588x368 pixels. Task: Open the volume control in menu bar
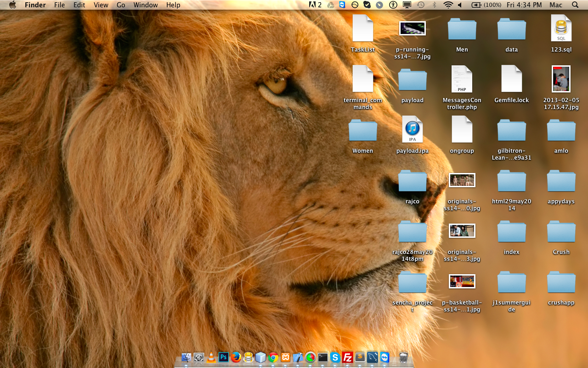(x=460, y=5)
